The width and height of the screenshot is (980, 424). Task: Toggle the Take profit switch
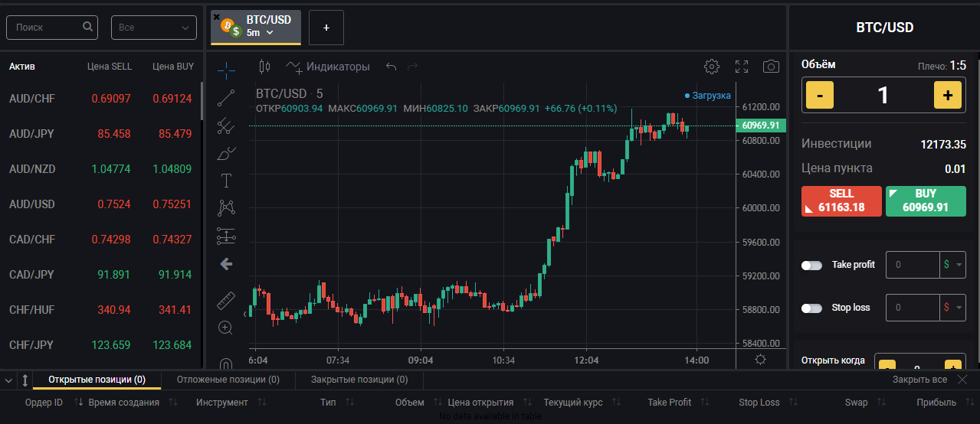click(x=811, y=265)
